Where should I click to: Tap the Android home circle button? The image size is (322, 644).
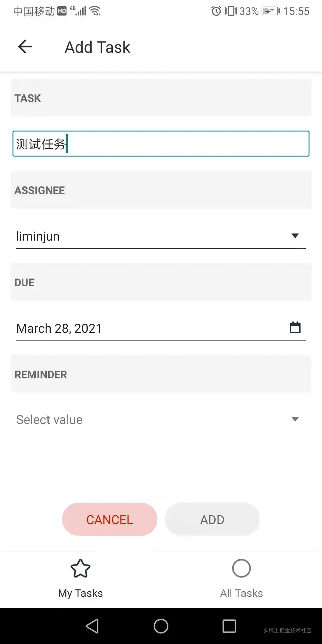pyautogui.click(x=161, y=626)
